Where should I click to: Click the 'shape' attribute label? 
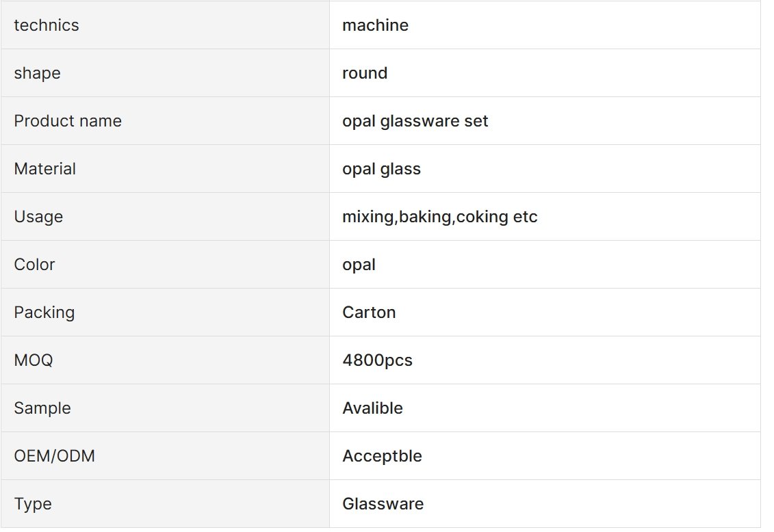pyautogui.click(x=37, y=73)
